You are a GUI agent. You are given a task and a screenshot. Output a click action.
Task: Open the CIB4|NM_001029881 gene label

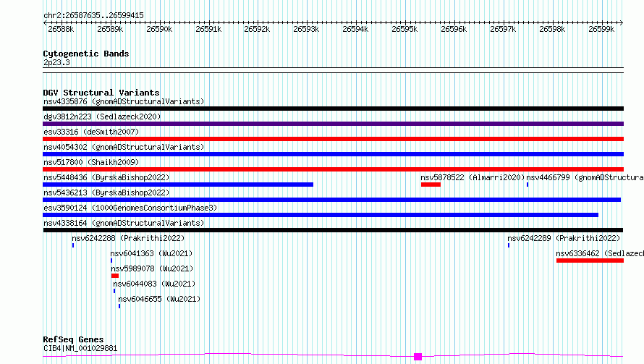(x=80, y=348)
